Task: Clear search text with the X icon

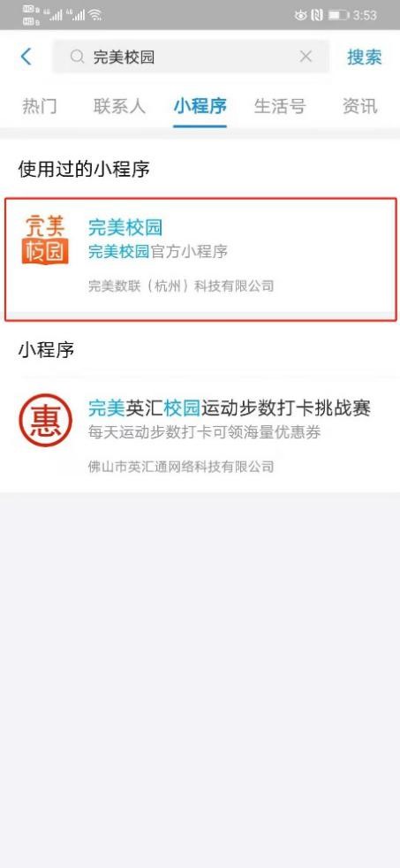Action: [306, 56]
